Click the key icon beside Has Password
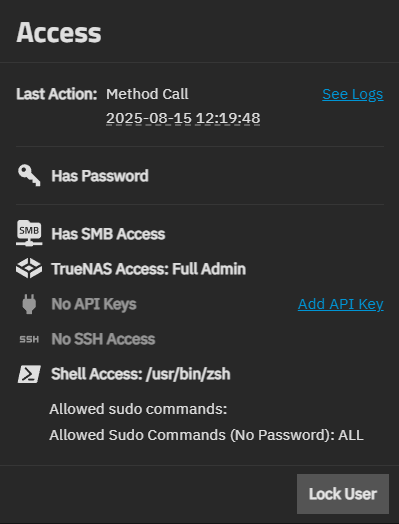The width and height of the screenshot is (399, 524). coord(29,176)
